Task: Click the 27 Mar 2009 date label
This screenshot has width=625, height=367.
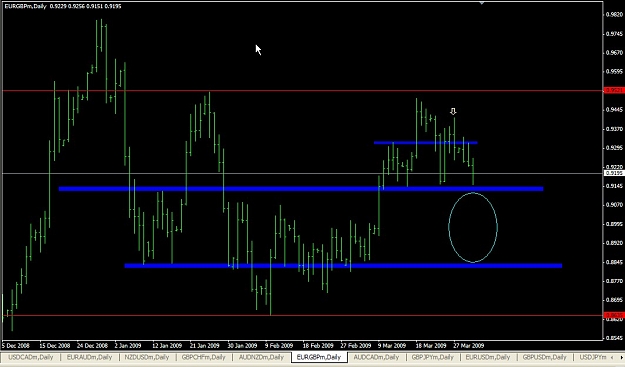Action: tap(468, 345)
